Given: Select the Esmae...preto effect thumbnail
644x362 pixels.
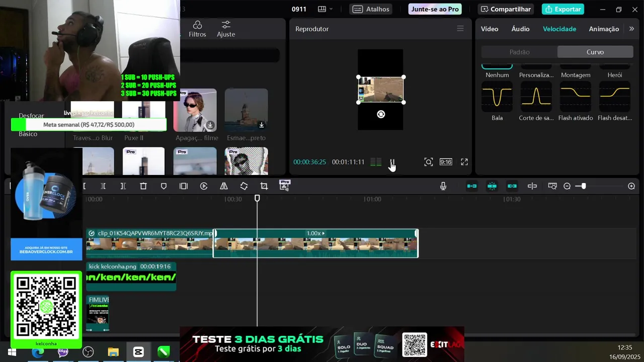Looking at the screenshot, I should (246, 110).
